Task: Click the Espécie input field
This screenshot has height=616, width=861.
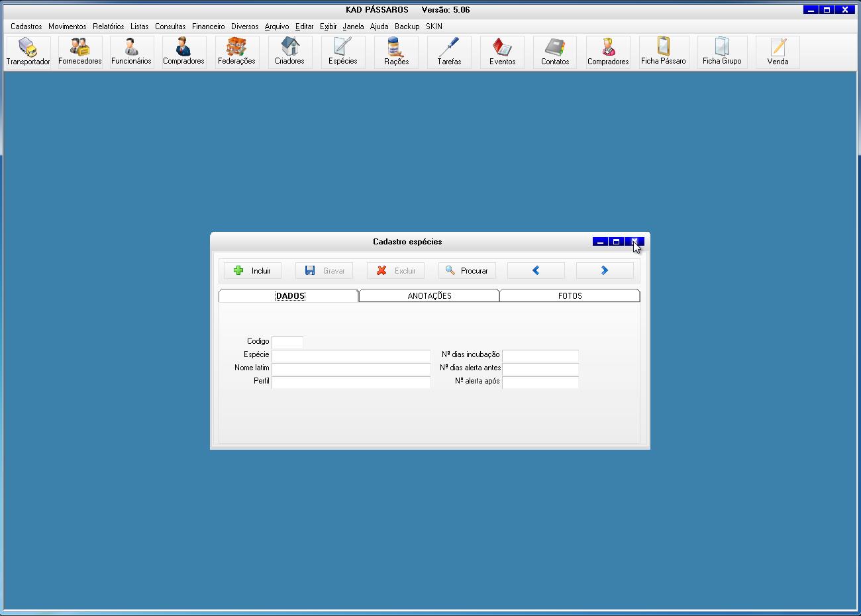Action: (351, 355)
